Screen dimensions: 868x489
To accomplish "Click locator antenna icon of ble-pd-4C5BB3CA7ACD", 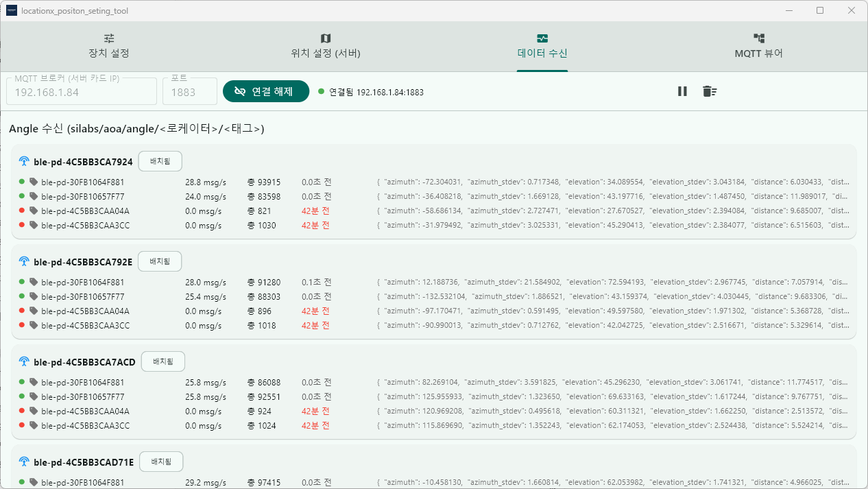I will tap(24, 362).
